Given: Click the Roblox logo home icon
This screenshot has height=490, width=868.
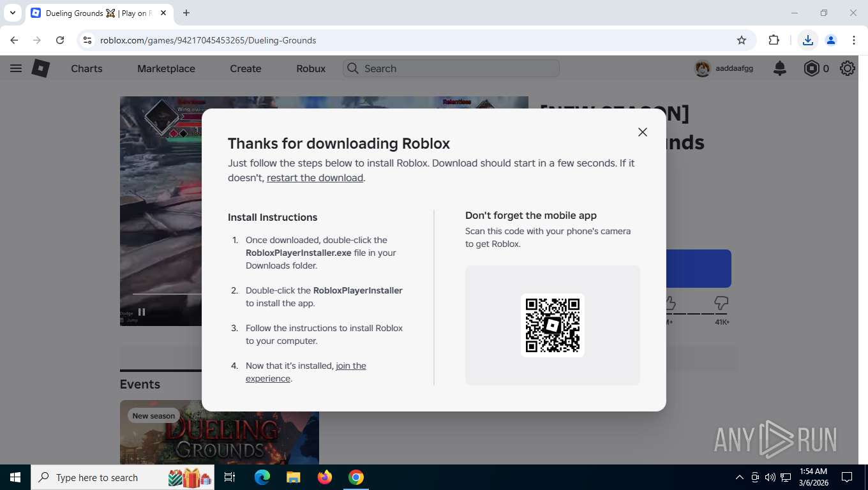Looking at the screenshot, I should [41, 68].
